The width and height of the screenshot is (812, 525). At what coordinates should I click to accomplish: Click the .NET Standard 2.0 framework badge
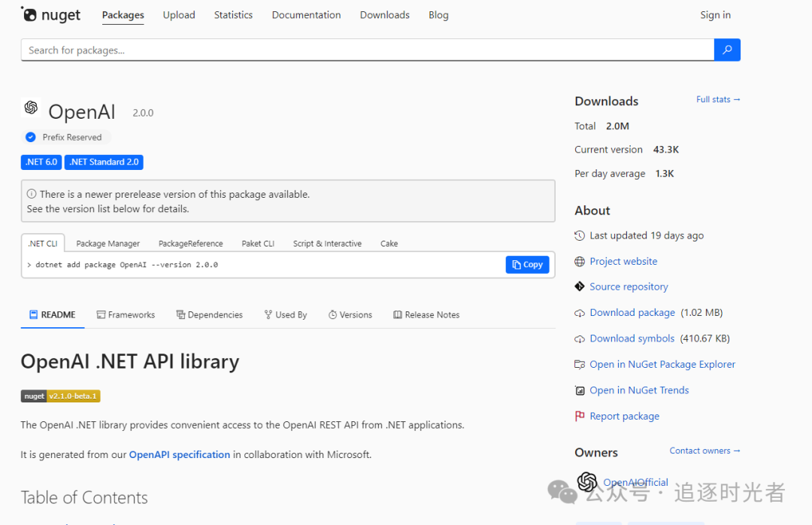coord(104,162)
